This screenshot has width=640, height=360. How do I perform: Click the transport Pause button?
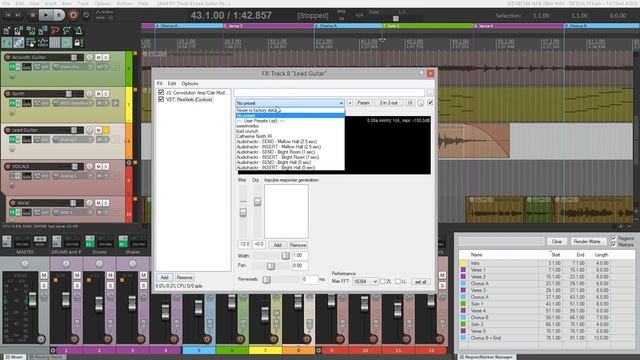[x=59, y=16]
